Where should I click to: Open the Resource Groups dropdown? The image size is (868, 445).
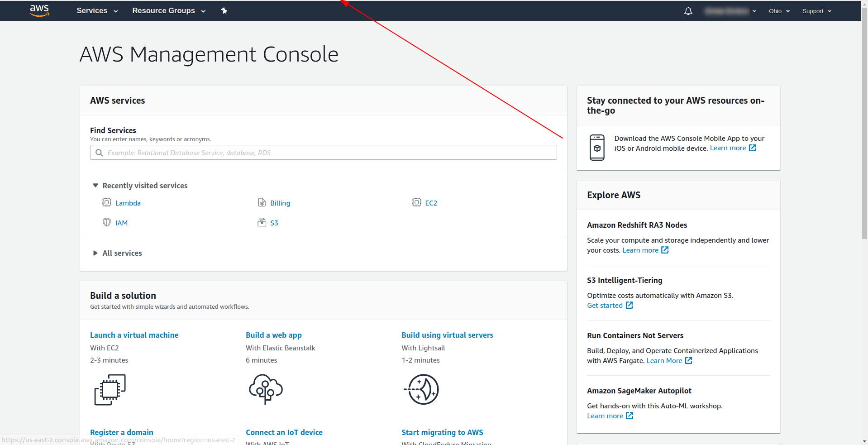[168, 11]
